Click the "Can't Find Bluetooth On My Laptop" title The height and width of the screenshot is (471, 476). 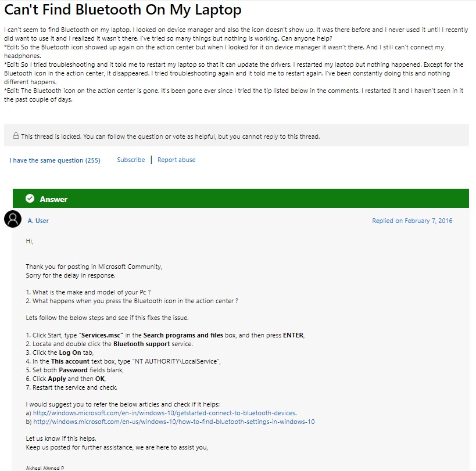click(x=123, y=10)
